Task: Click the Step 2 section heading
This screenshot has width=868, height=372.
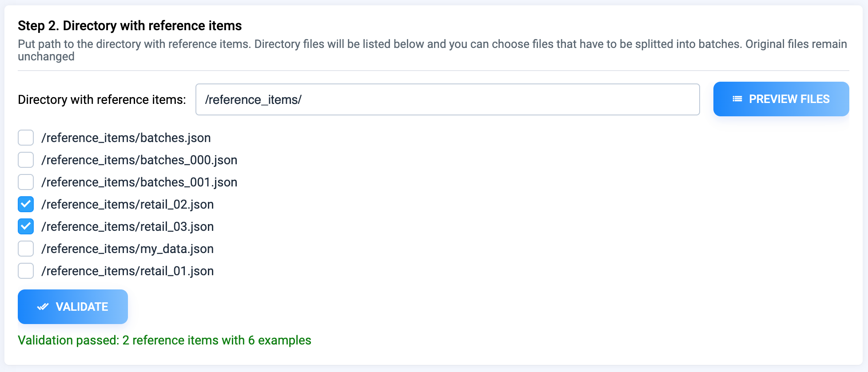Action: coord(130,26)
